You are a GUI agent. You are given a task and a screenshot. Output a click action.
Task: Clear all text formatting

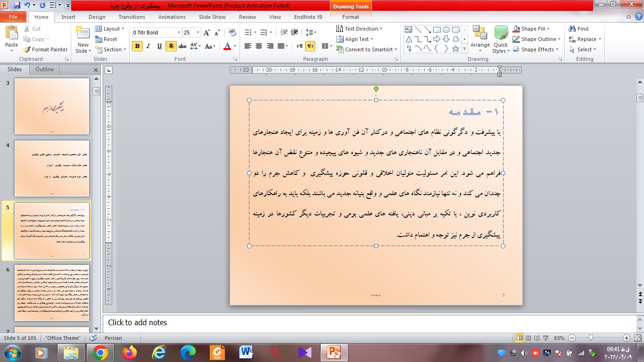point(232,33)
